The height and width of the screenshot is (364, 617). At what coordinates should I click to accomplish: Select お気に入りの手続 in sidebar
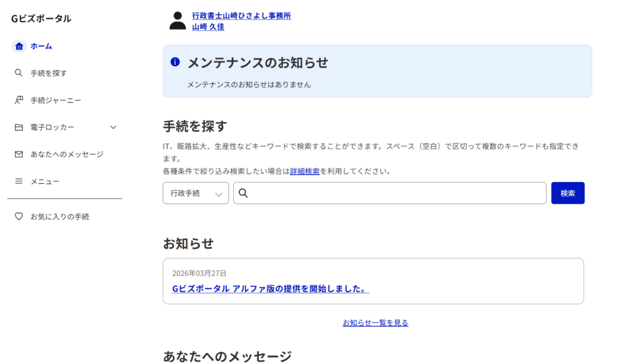point(60,216)
